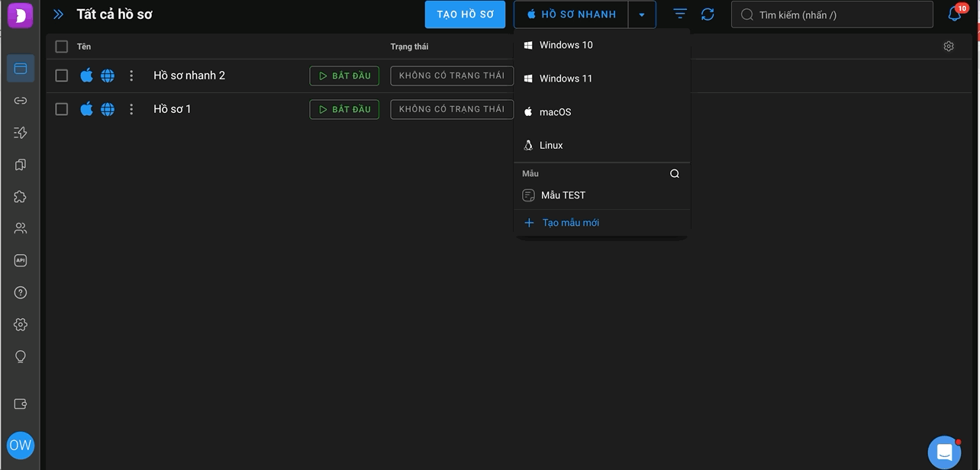
Task: Open status dropdown for Hồ sơ 1
Action: click(452, 109)
